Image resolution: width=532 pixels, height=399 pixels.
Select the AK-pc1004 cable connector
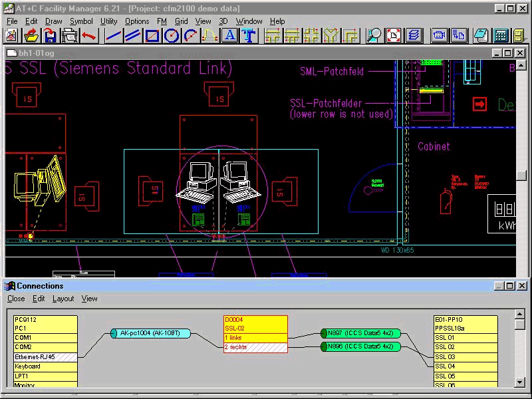click(x=150, y=333)
